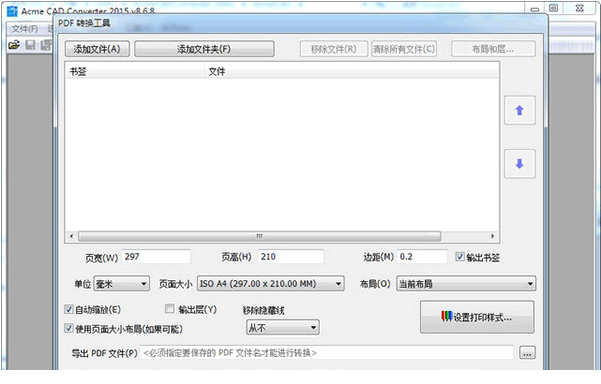Toggle the 自动缩放(E) checkbox
Image resolution: width=601 pixels, height=384 pixels.
tap(69, 309)
